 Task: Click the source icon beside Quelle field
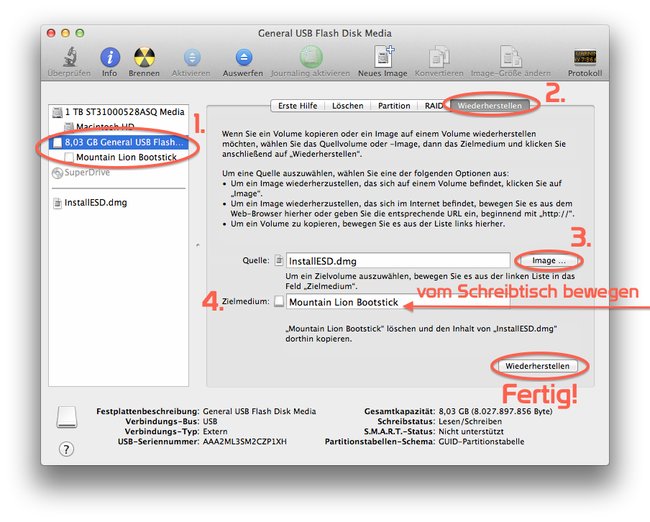[279, 260]
